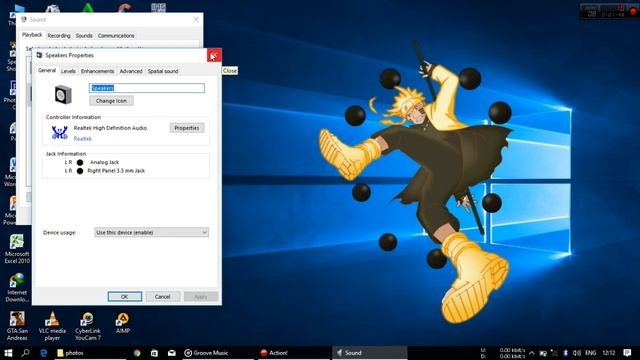Click the speaker device icon
Screen dimensions: 640x360
[63, 95]
